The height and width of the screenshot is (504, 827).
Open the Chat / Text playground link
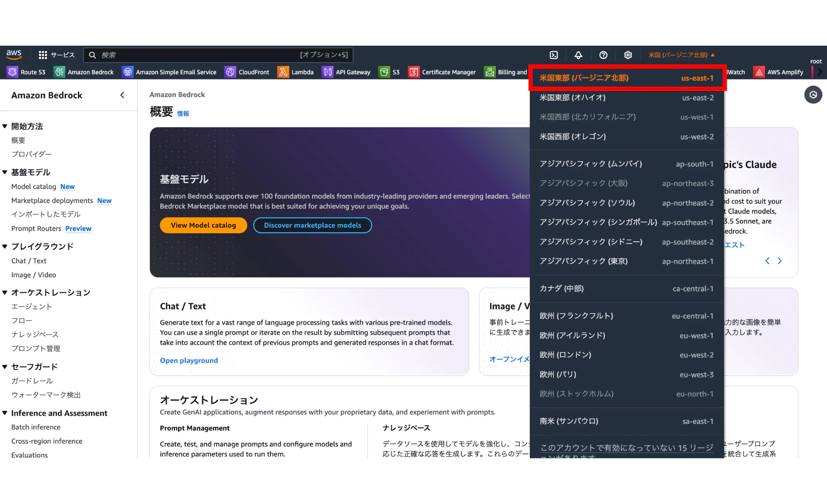[x=189, y=361]
